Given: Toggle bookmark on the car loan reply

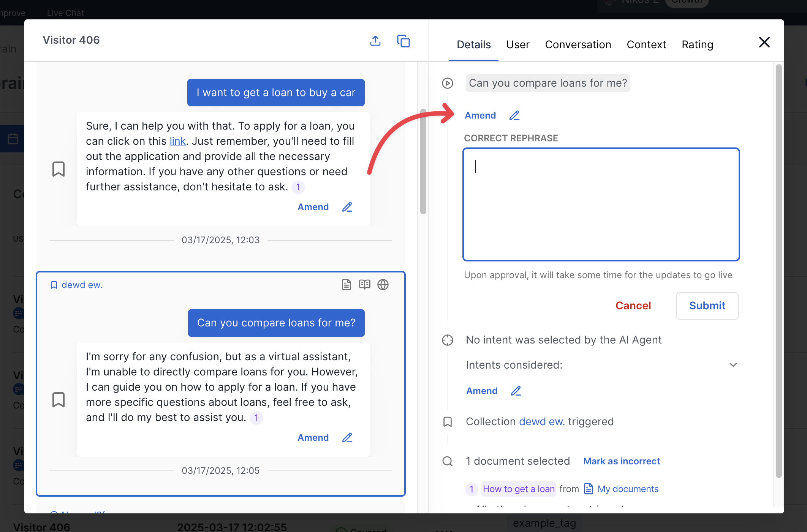Looking at the screenshot, I should [59, 169].
